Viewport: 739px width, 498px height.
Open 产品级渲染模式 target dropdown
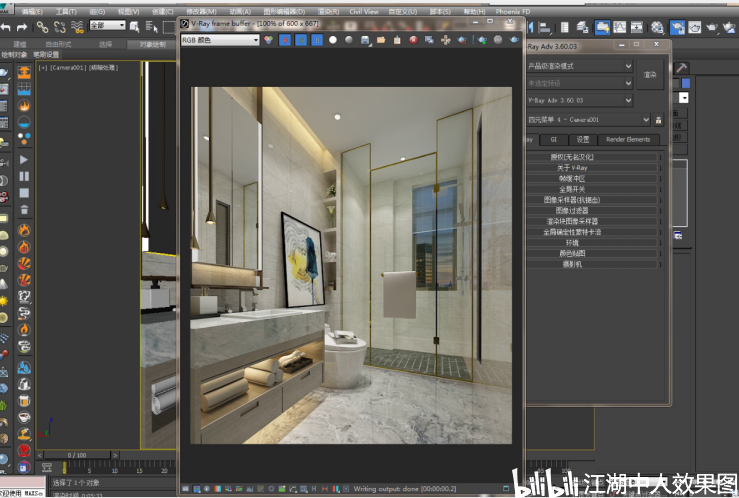579,66
